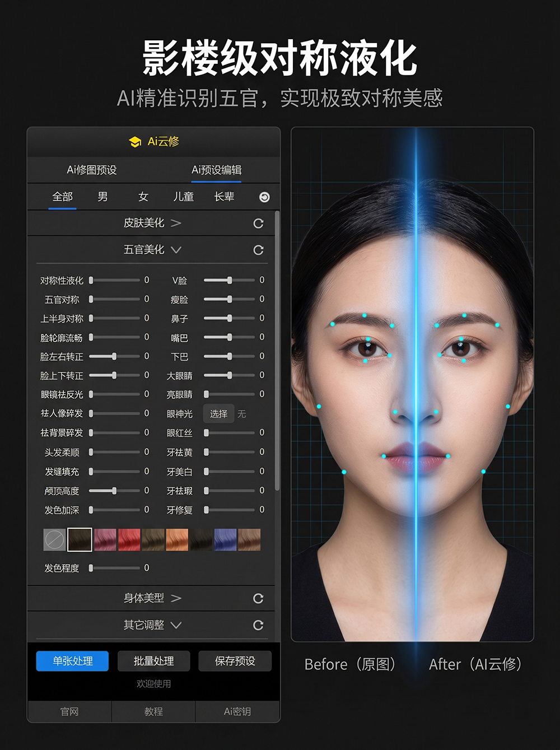Click the reset icon beside 长辈 tab
The image size is (560, 750).
264,197
